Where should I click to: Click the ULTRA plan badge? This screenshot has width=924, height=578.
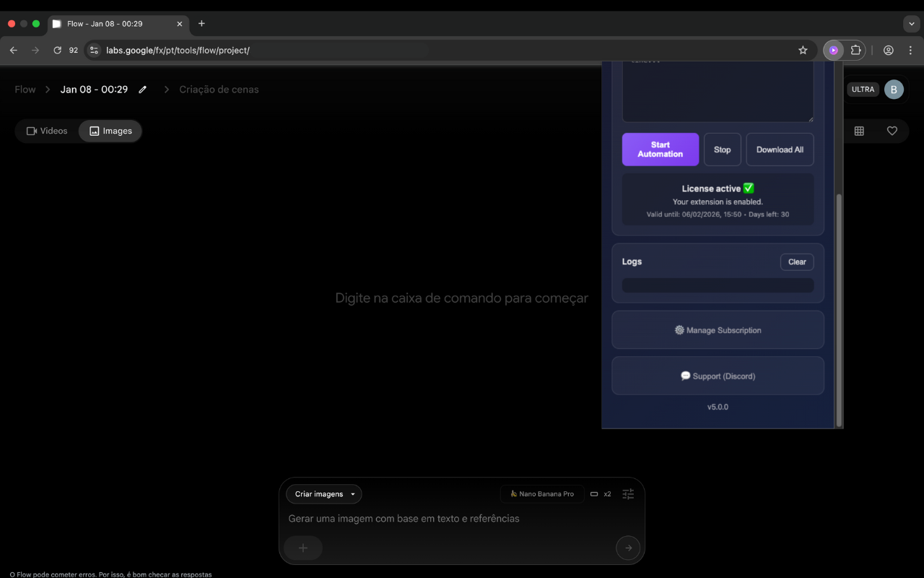coord(863,90)
